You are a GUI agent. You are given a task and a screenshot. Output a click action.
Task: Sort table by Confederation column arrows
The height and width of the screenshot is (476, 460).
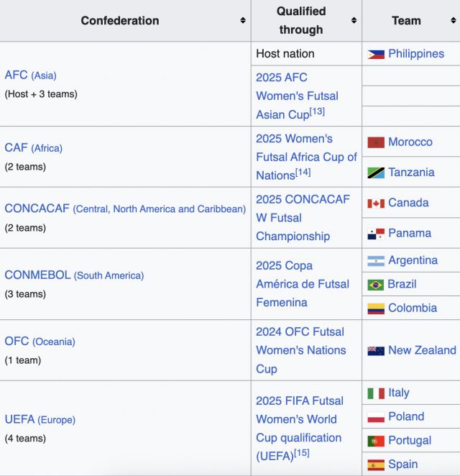pyautogui.click(x=243, y=20)
